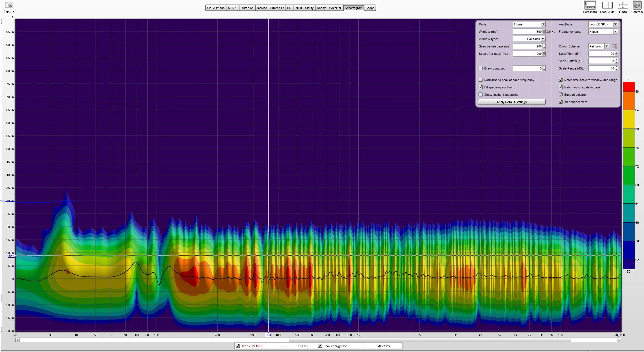Click the Capture camera icon

tap(9, 5)
